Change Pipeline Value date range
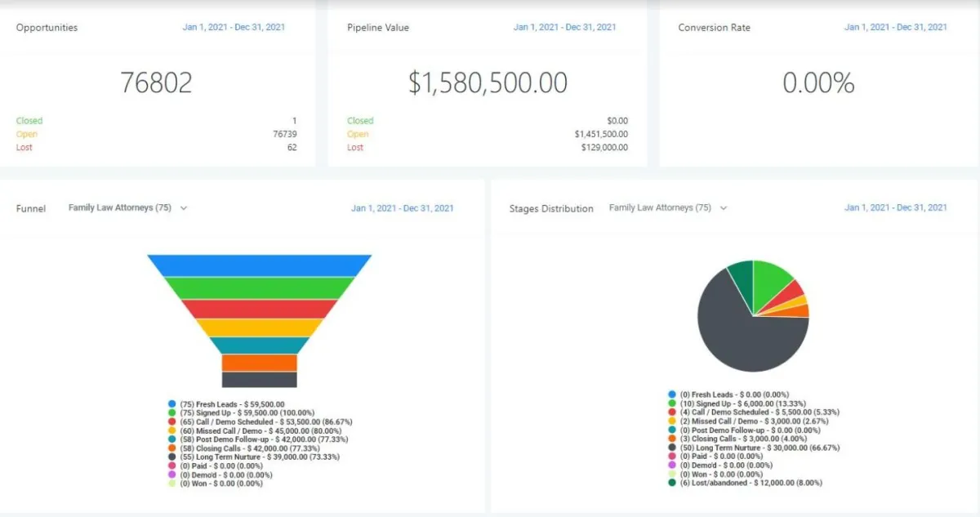This screenshot has height=517, width=980. pos(564,27)
